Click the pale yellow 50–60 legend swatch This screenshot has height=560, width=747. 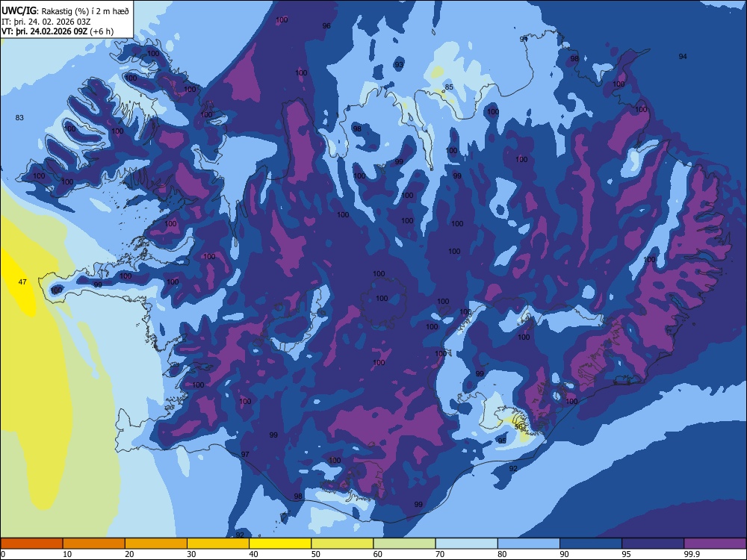point(342,544)
